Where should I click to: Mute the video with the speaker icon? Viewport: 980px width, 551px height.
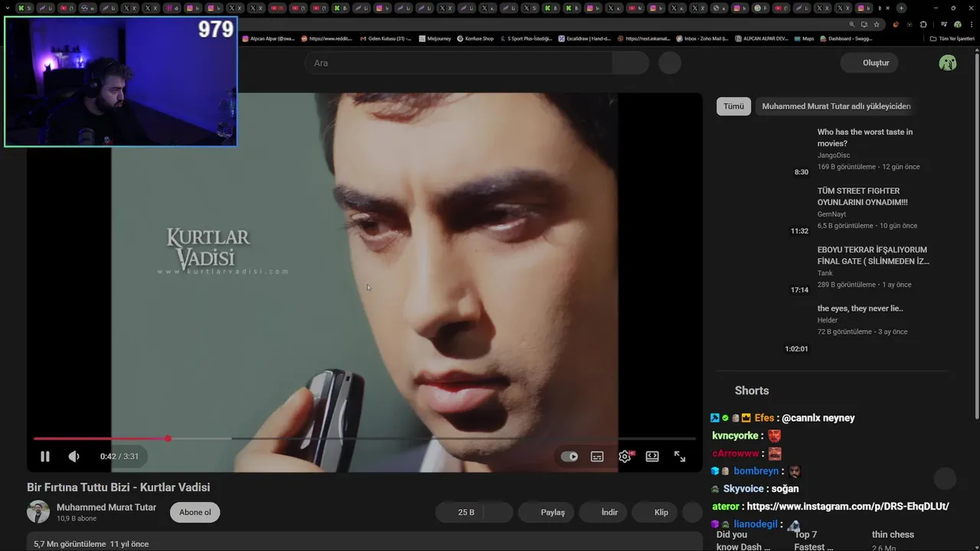tap(73, 456)
